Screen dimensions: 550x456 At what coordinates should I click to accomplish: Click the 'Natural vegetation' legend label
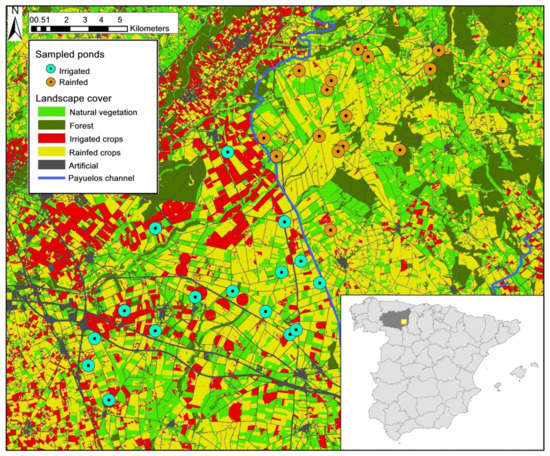click(x=103, y=113)
